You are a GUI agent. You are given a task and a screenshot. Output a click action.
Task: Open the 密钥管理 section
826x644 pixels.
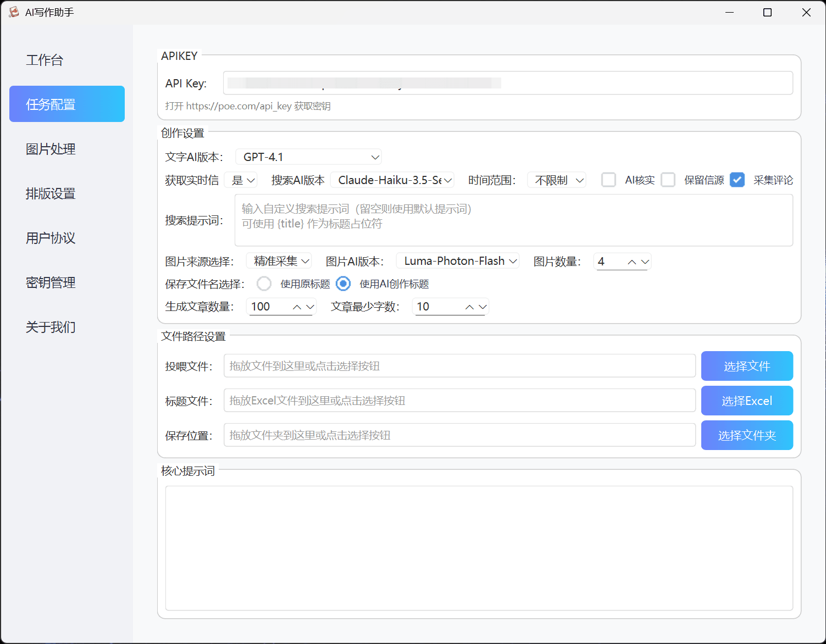tap(50, 282)
